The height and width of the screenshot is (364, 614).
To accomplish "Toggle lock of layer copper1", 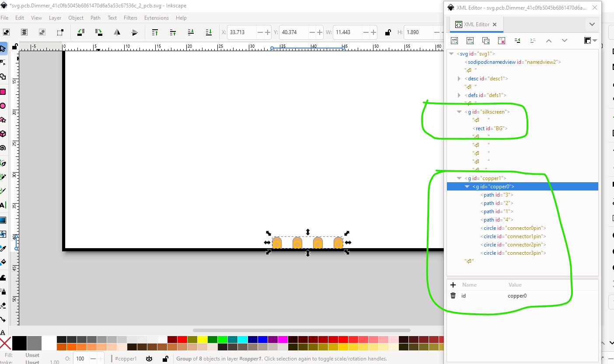I will click(x=165, y=359).
